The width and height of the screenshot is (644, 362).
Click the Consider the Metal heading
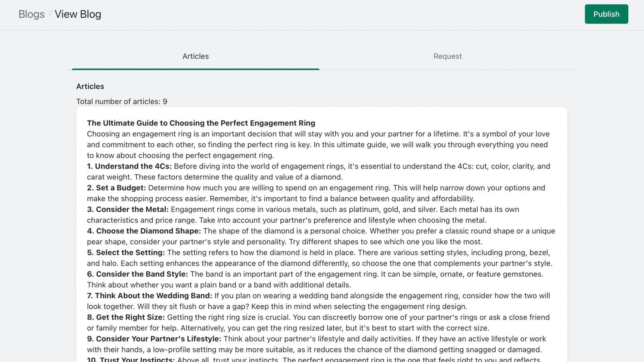click(128, 209)
